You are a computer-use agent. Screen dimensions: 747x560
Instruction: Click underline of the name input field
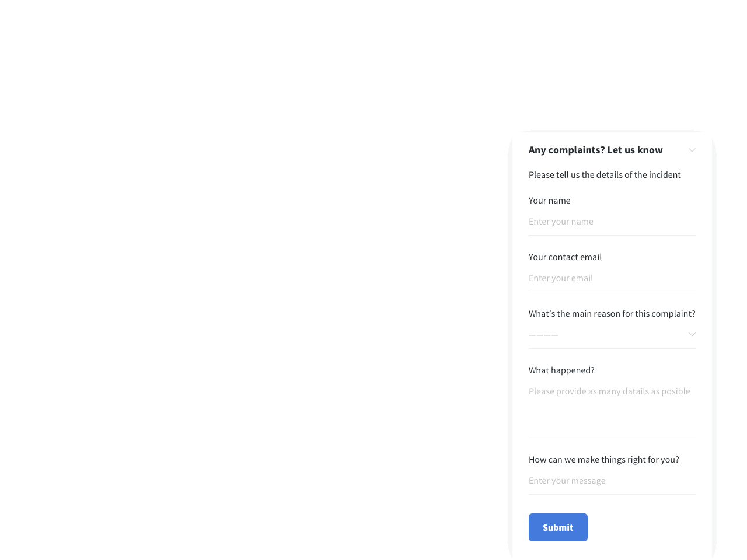coord(612,236)
